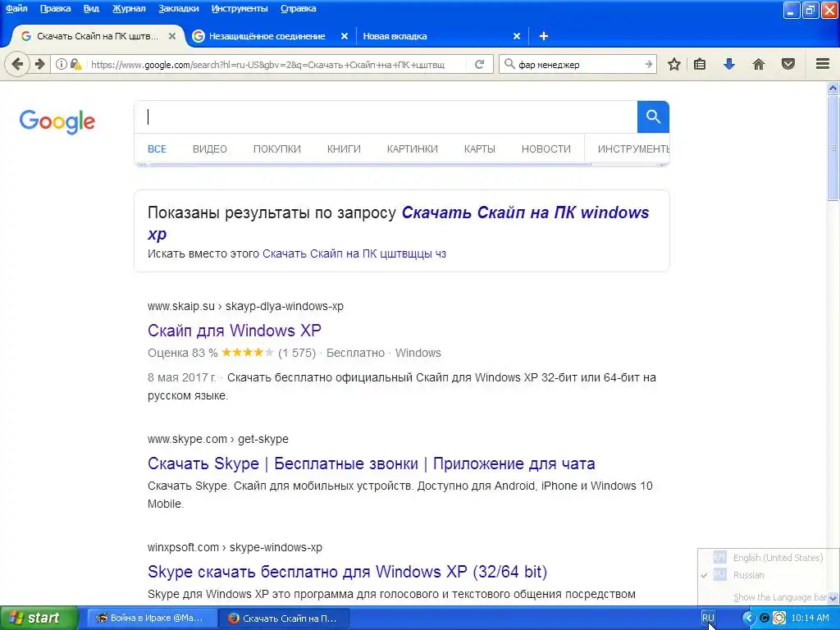The height and width of the screenshot is (630, 840).
Task: Open corrected query Скачать Скайп на ПК windows xp
Action: [x=398, y=223]
